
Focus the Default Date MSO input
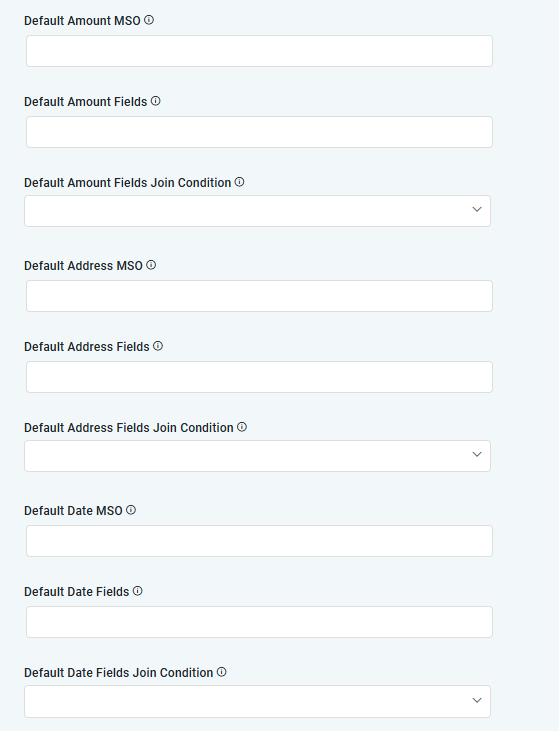point(259,541)
